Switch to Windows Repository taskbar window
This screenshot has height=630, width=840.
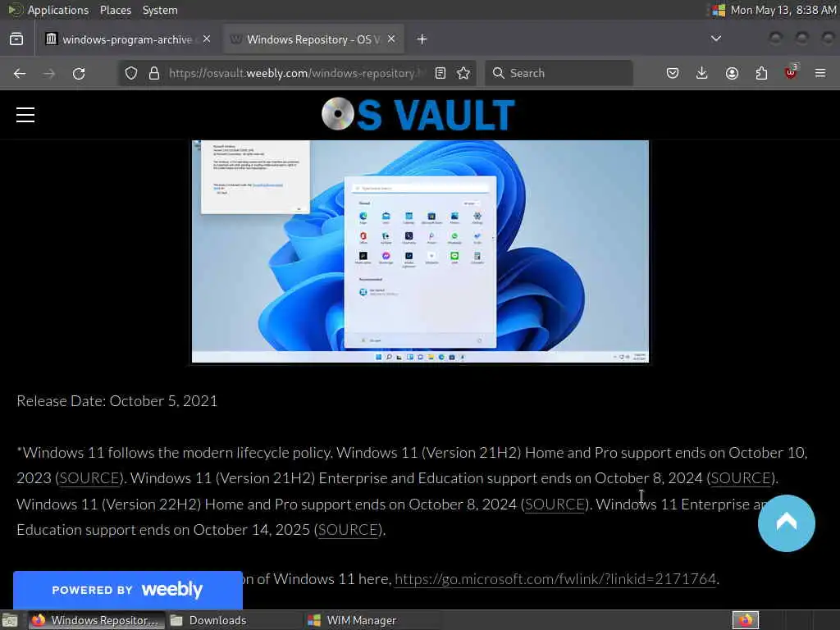tap(97, 620)
